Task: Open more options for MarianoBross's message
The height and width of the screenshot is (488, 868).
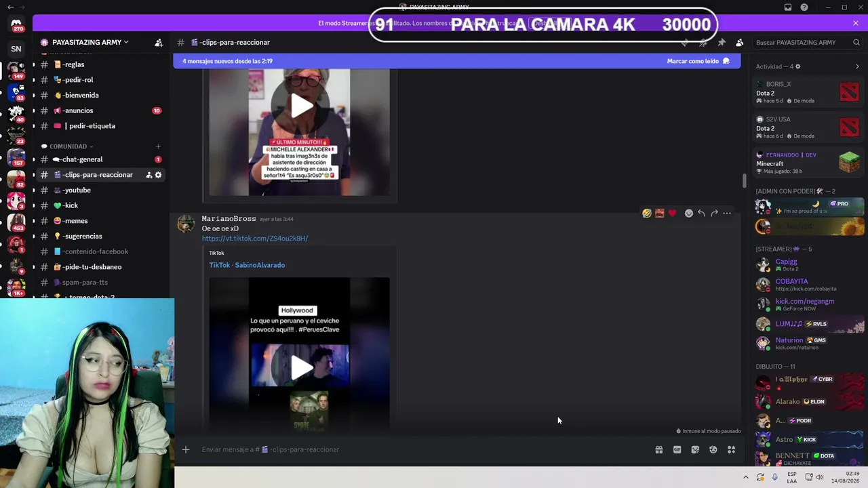Action: 727,213
